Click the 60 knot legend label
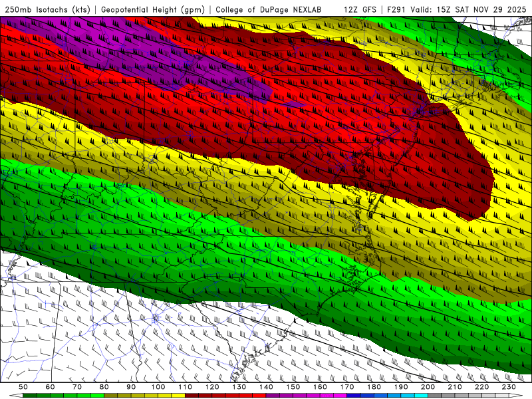532x399 pixels. pyautogui.click(x=50, y=387)
